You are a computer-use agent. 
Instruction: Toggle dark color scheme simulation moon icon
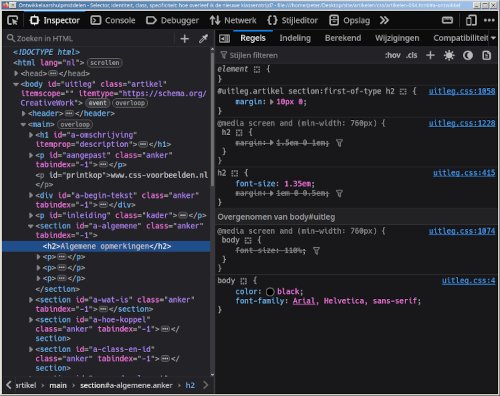pos(468,55)
